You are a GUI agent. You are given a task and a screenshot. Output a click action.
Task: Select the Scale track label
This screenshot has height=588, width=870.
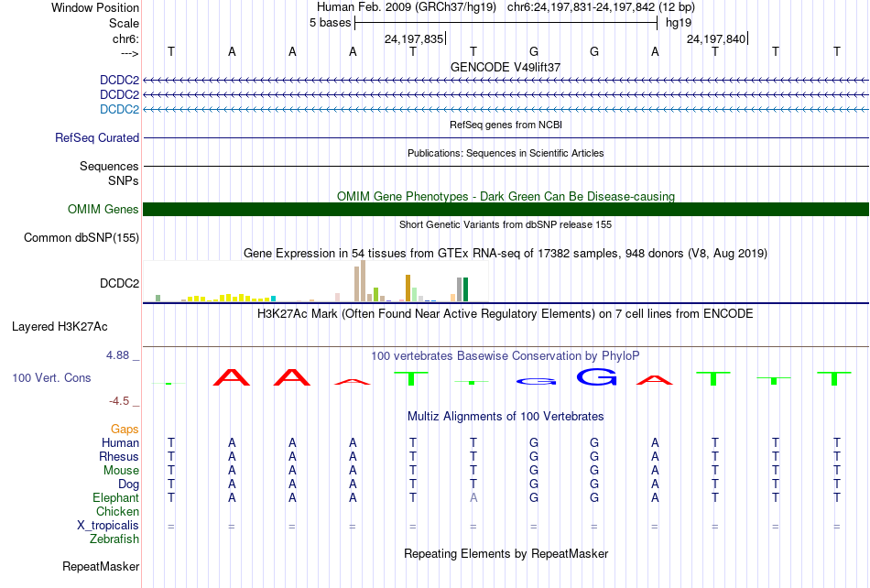click(124, 23)
